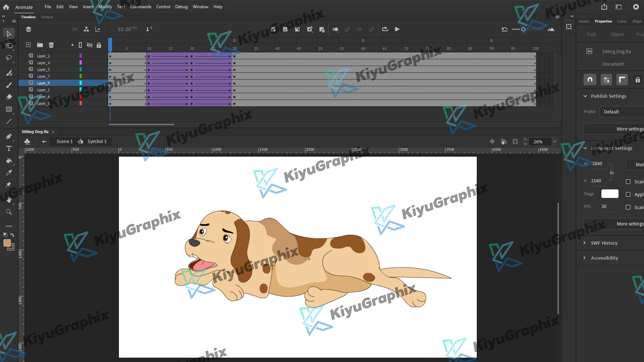Expand the SWF History section
The height and width of the screenshot is (362, 644).
(x=585, y=243)
